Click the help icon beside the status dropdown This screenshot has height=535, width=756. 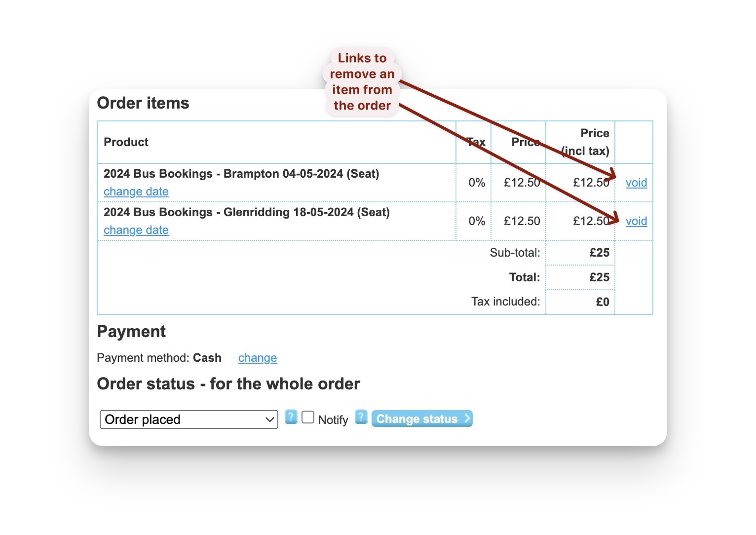pos(290,418)
